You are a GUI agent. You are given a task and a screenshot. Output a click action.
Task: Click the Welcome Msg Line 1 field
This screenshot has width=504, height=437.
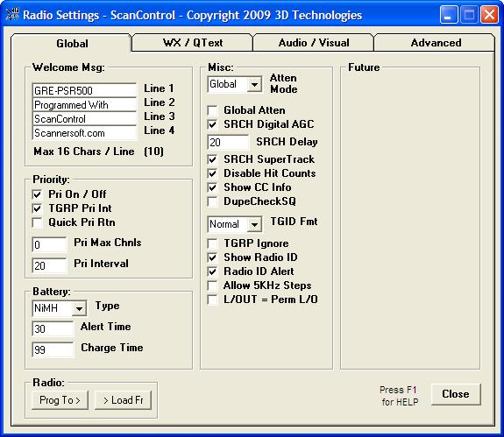84,90
